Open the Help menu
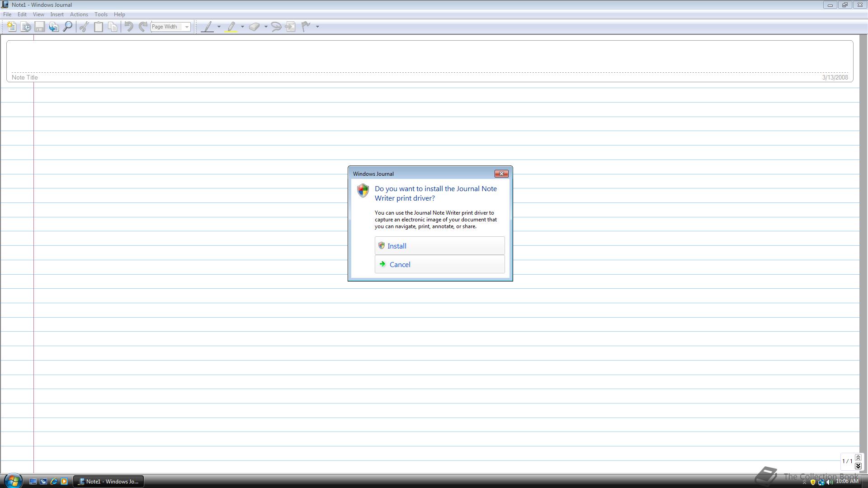This screenshot has width=868, height=488. [x=119, y=14]
